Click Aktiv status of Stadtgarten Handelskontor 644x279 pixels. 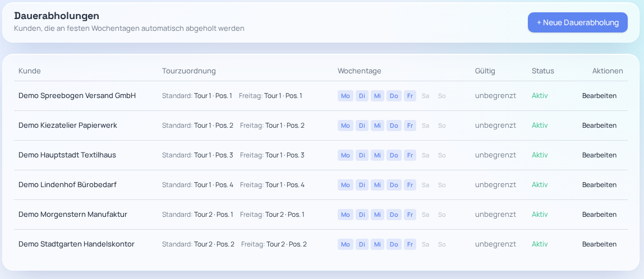point(540,244)
